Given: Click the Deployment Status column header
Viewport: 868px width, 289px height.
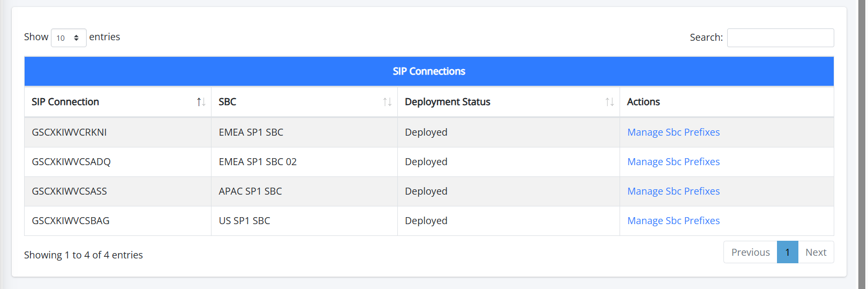Looking at the screenshot, I should pos(447,102).
